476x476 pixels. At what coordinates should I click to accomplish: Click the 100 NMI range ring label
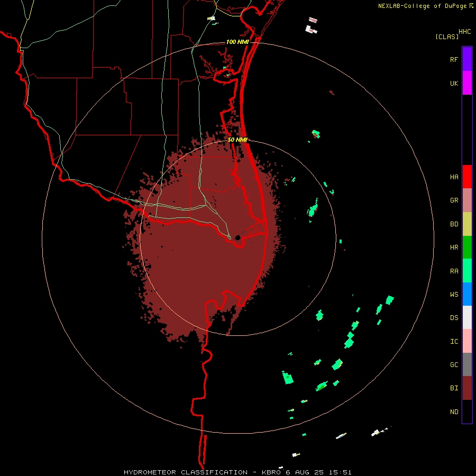(237, 42)
